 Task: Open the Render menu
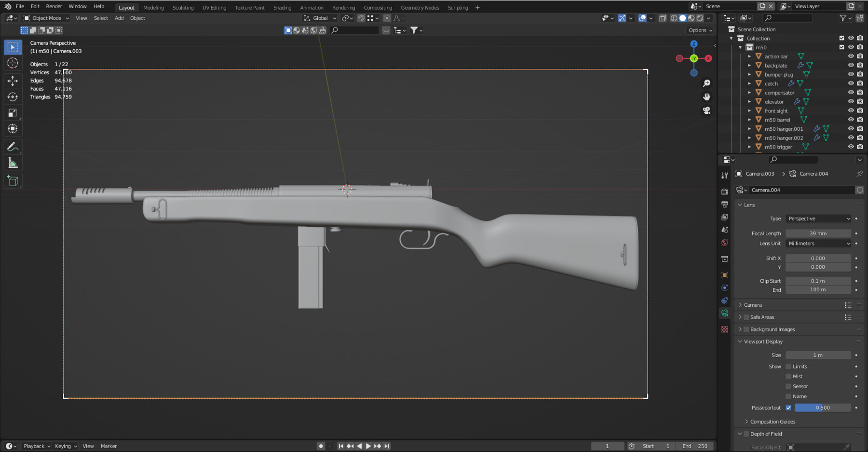pos(54,6)
